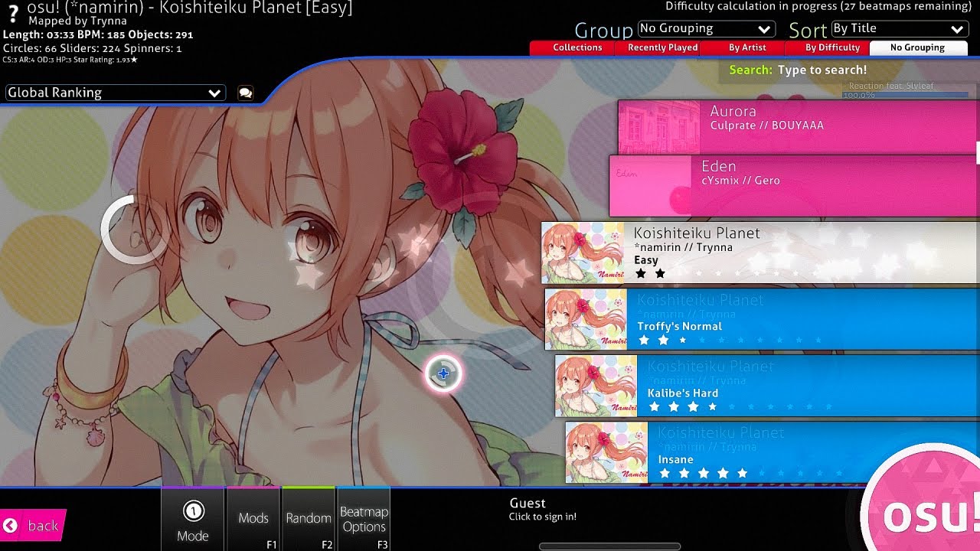Select the Eden beatmap card

pos(794,186)
